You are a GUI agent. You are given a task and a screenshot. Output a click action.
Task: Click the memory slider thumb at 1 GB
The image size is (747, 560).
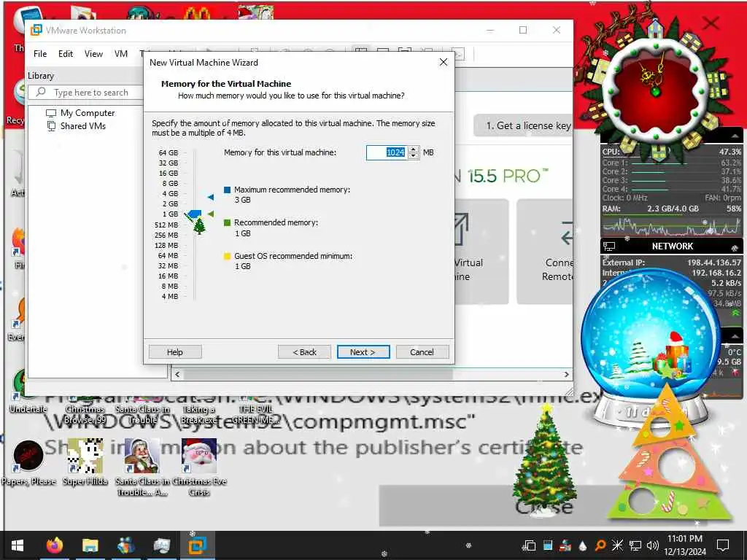point(194,214)
